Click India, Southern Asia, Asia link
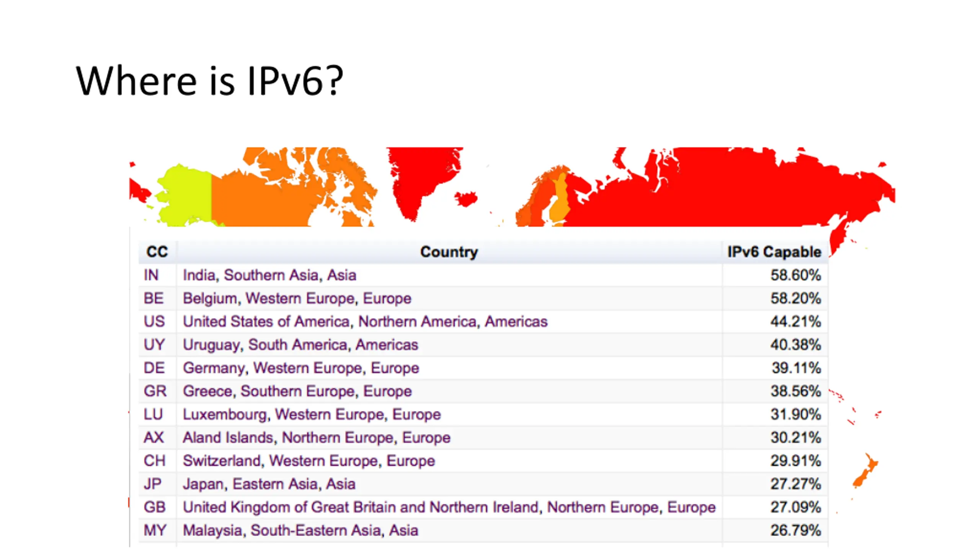Screen dimensions: 980x551 pos(269,275)
